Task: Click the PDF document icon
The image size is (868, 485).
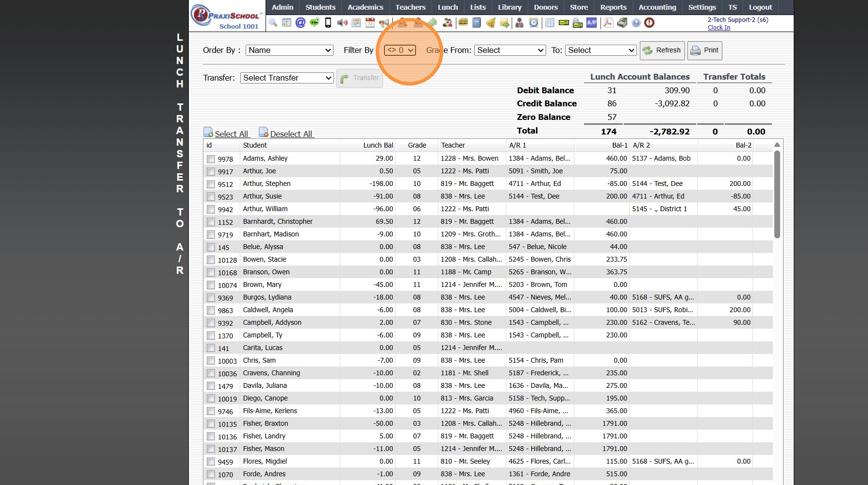Action: 608,23
